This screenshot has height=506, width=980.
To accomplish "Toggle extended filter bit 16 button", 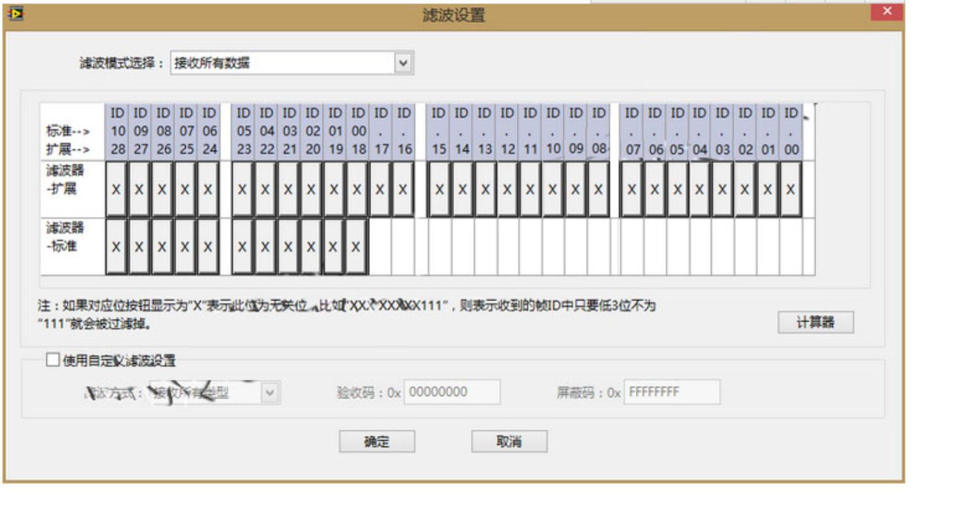I will [x=403, y=190].
